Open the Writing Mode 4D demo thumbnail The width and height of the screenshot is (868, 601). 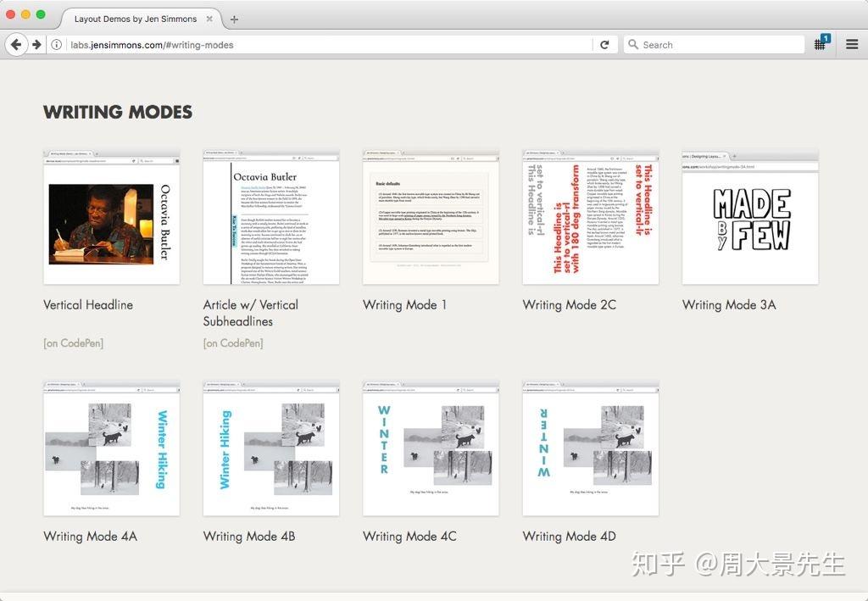[x=590, y=448]
